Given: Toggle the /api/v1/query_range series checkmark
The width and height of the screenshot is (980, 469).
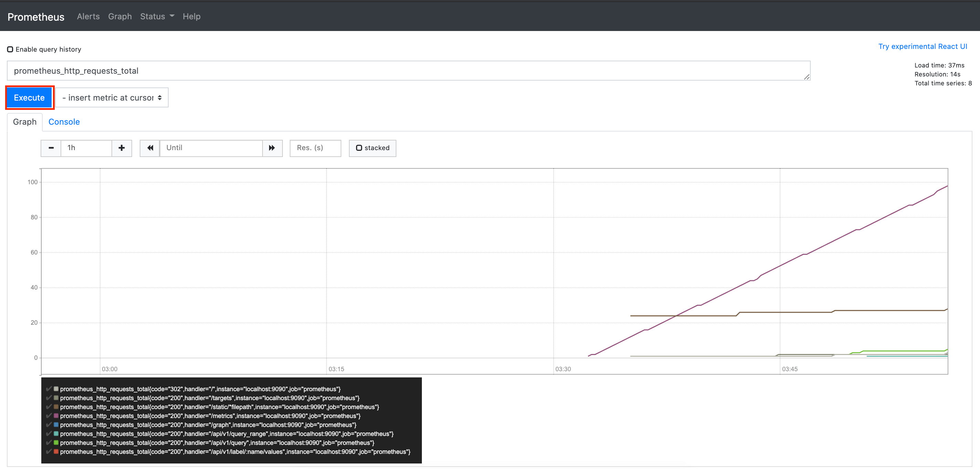Looking at the screenshot, I should (49, 434).
